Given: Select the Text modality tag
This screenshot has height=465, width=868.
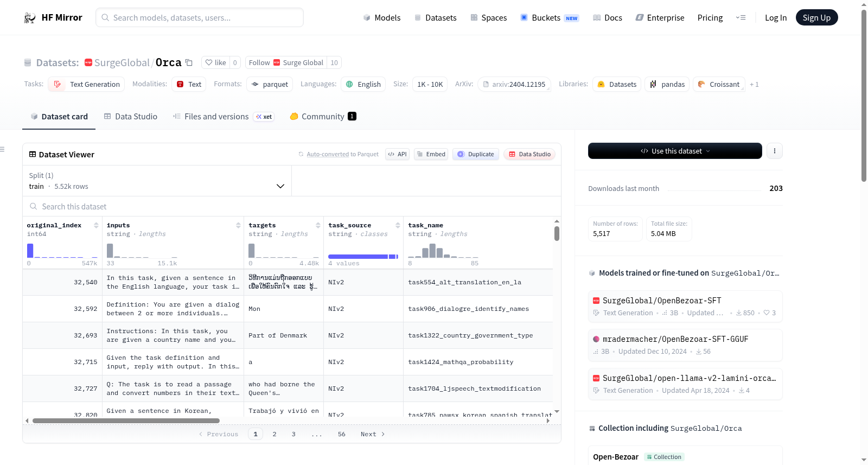Looking at the screenshot, I should coord(189,84).
